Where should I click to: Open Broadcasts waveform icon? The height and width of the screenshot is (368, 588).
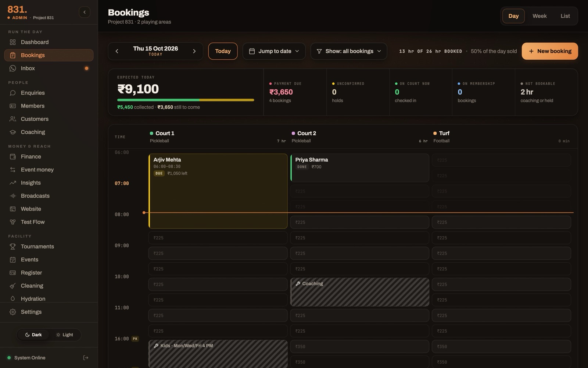click(x=13, y=196)
